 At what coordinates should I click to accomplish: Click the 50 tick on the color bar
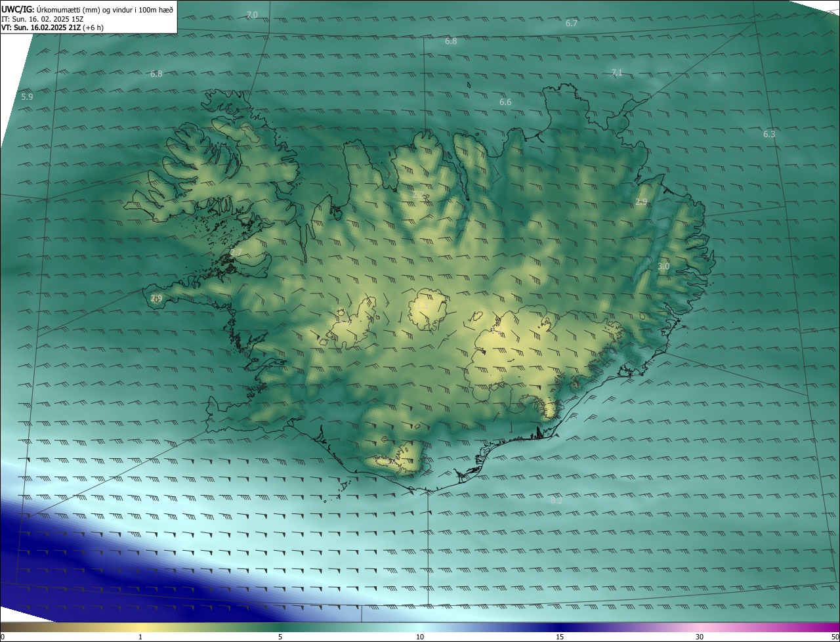(x=835, y=637)
